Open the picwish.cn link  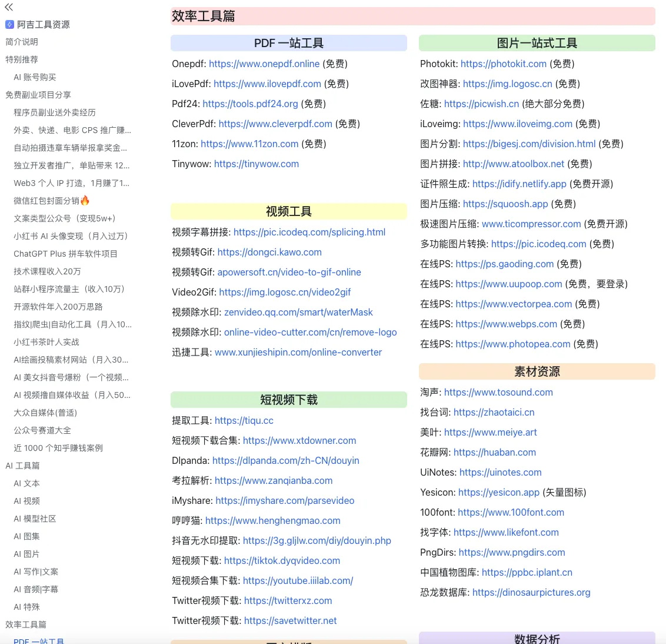pyautogui.click(x=482, y=104)
